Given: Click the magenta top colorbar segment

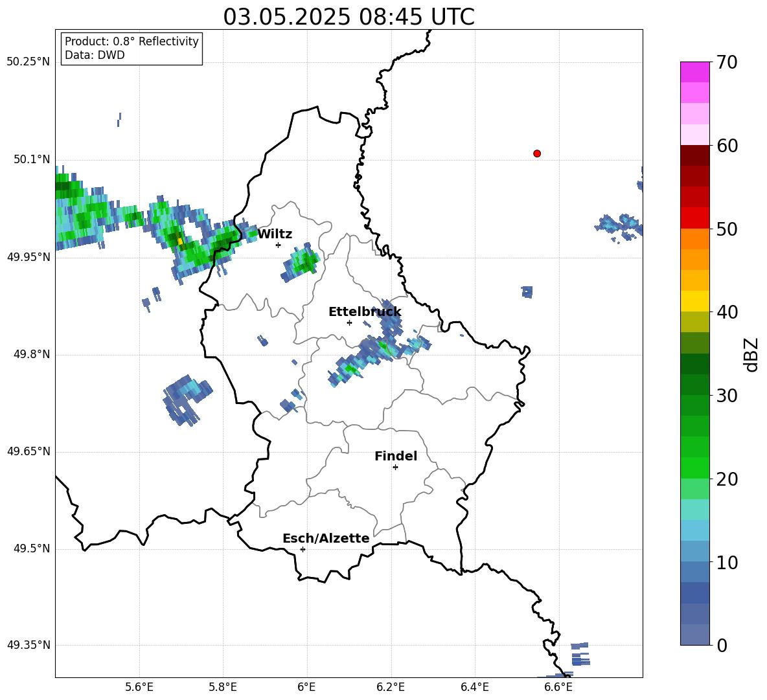Looking at the screenshot, I should tap(694, 73).
